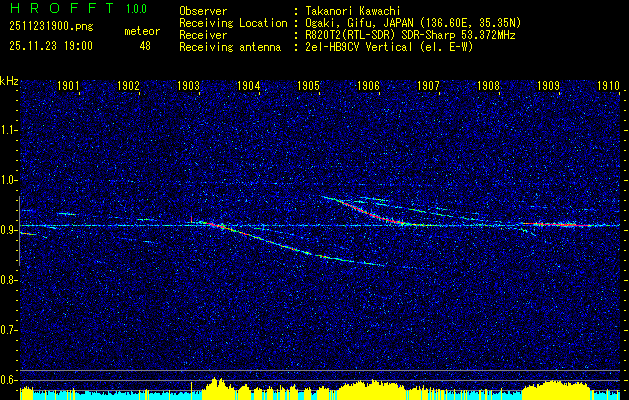
Task: Click time marker 1909
Action: tap(548, 85)
